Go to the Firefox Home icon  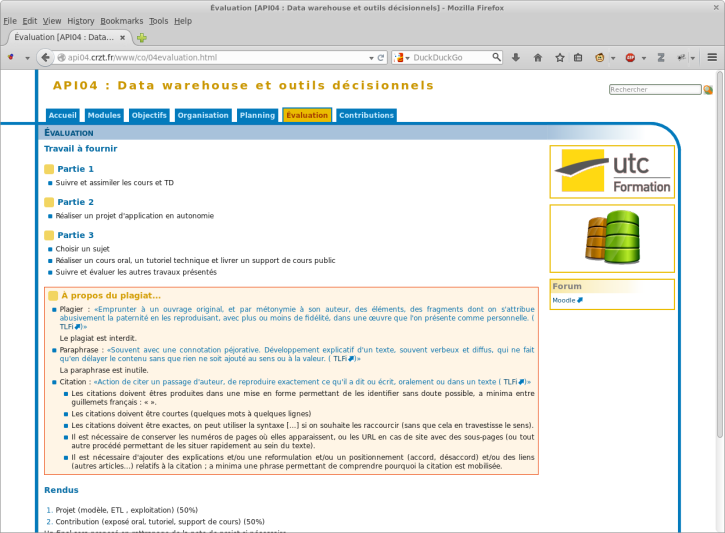[x=538, y=57]
